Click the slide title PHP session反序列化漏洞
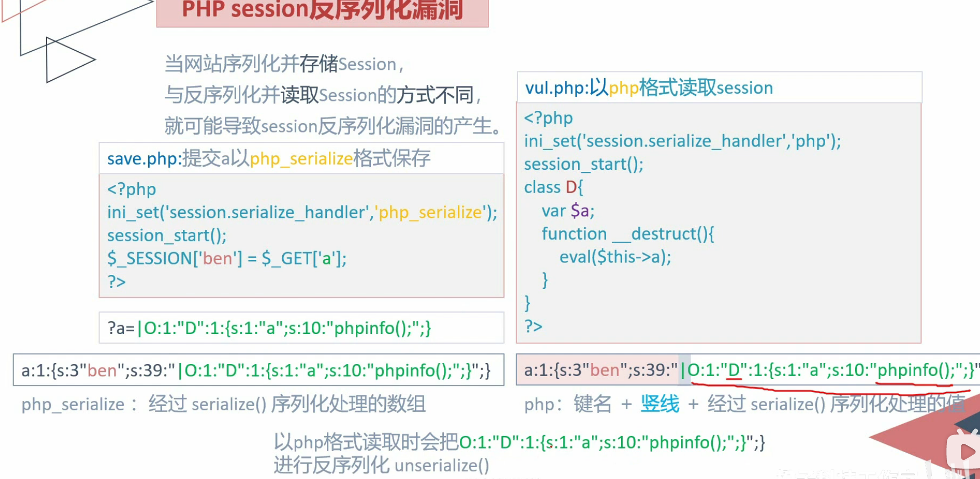This screenshot has height=479, width=980. 322,10
